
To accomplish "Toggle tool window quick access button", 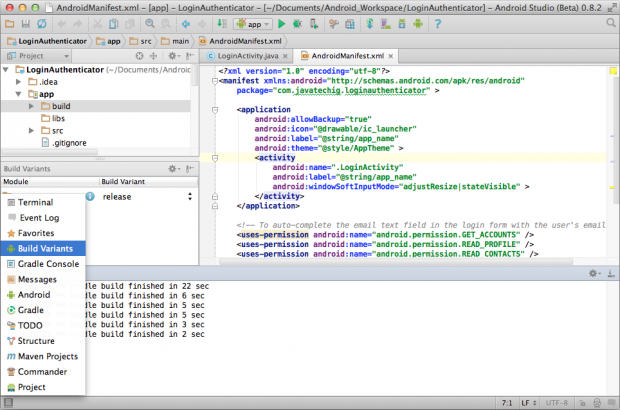I will point(8,403).
